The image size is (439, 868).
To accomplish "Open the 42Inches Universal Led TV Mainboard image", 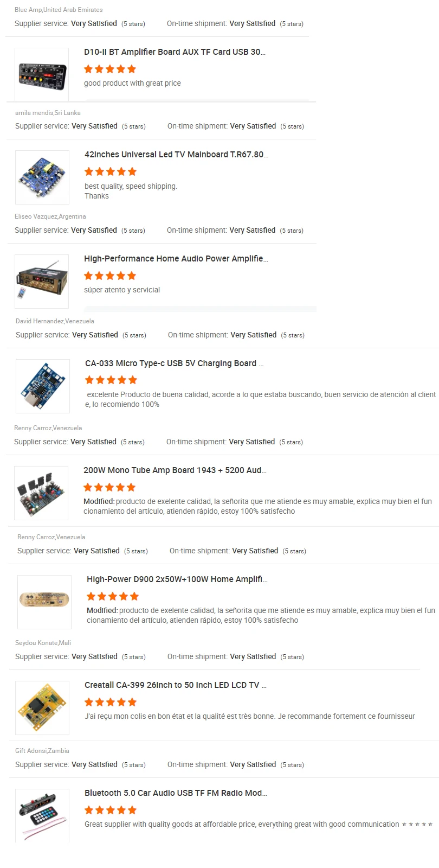I will pyautogui.click(x=42, y=177).
